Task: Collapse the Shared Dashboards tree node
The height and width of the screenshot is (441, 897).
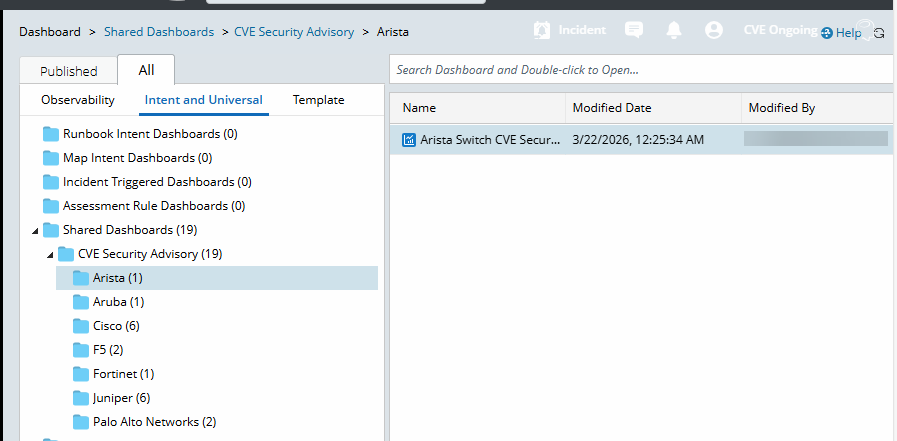Action: click(35, 231)
